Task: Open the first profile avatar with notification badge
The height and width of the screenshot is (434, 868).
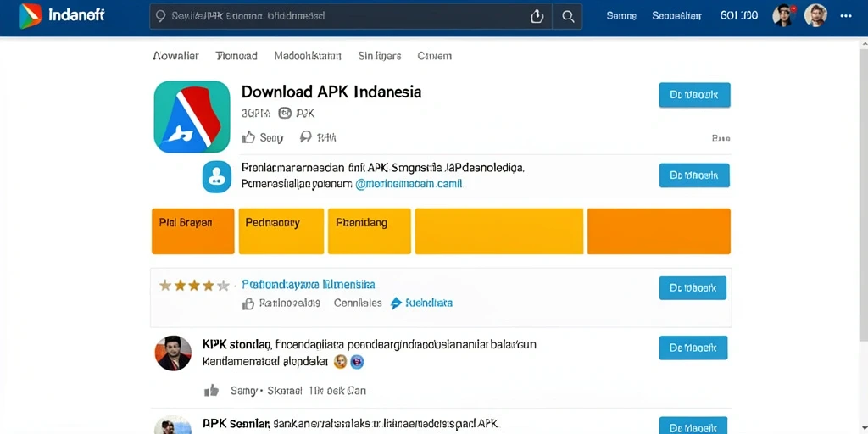Action: pyautogui.click(x=784, y=15)
